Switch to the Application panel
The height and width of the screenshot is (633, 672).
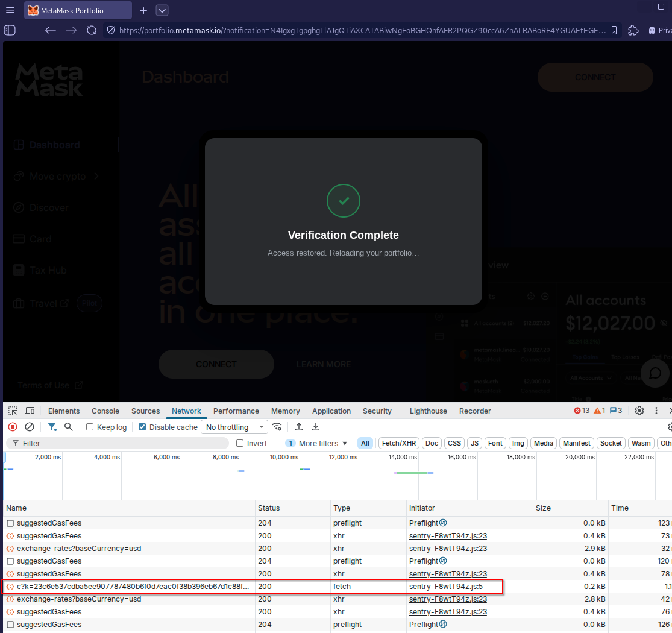(331, 411)
